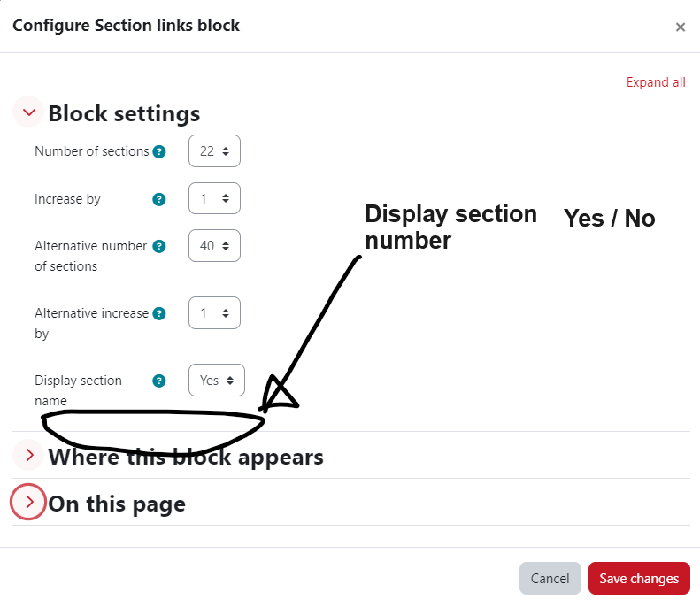Open Alternative number of sections dropdown 40
This screenshot has width=700, height=600.
coord(214,245)
